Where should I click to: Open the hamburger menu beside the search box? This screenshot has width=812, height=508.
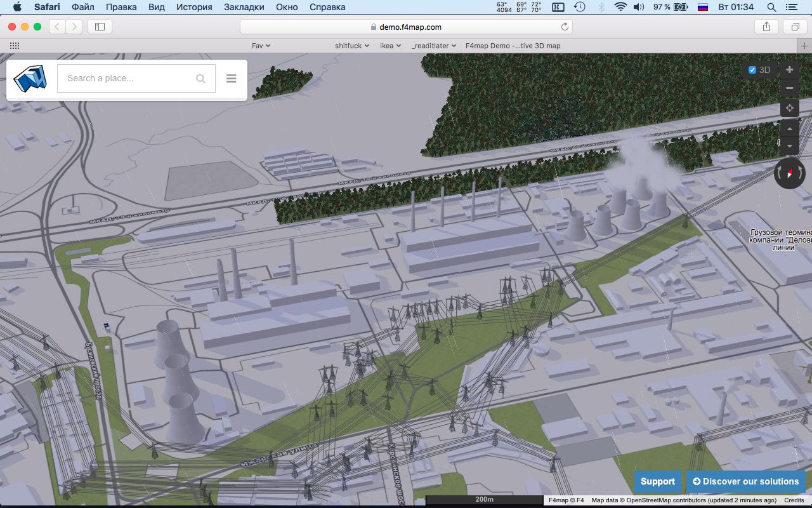click(231, 79)
